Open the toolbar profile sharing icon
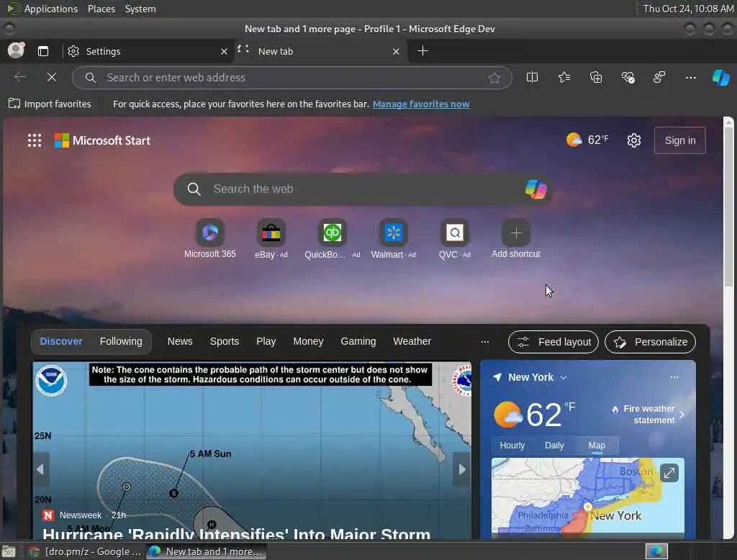Viewport: 737px width, 560px height. (x=659, y=77)
